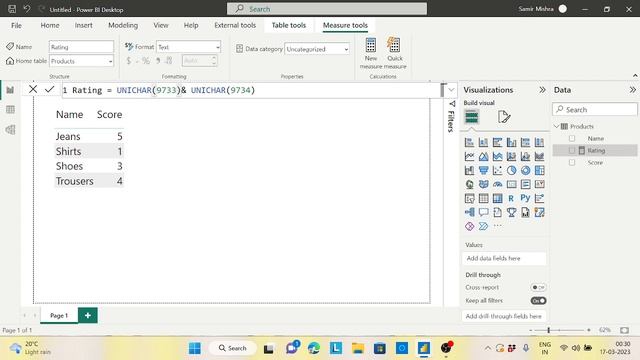Switch to the Home ribbon tab

(50, 25)
